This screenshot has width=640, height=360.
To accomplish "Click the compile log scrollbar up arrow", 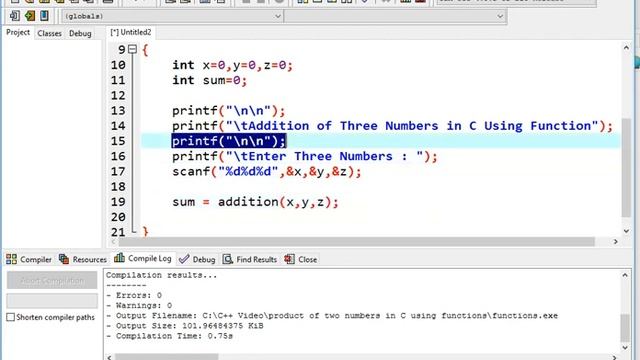I will pos(625,276).
